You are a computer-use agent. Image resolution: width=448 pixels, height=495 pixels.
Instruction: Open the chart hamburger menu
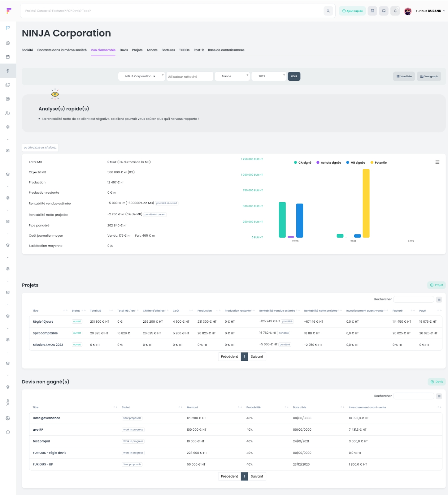coord(437,162)
